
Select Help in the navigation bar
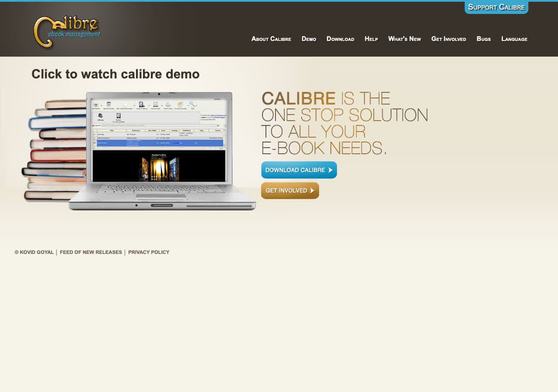(371, 39)
